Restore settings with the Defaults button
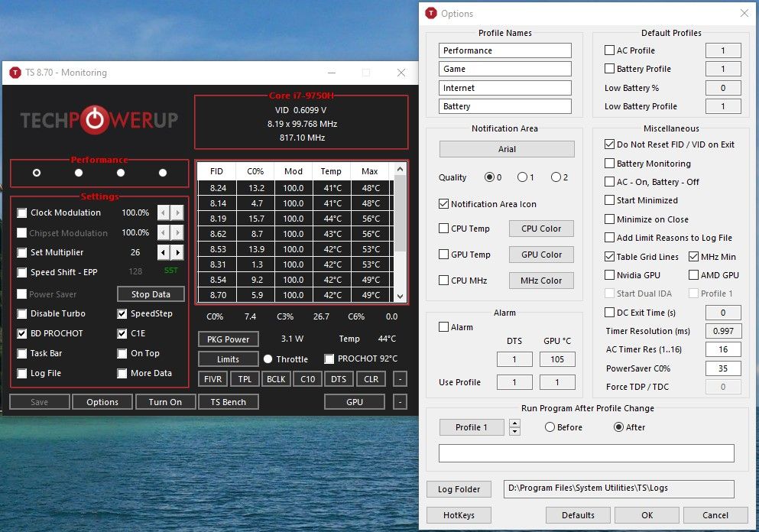This screenshot has width=759, height=532. 578,515
